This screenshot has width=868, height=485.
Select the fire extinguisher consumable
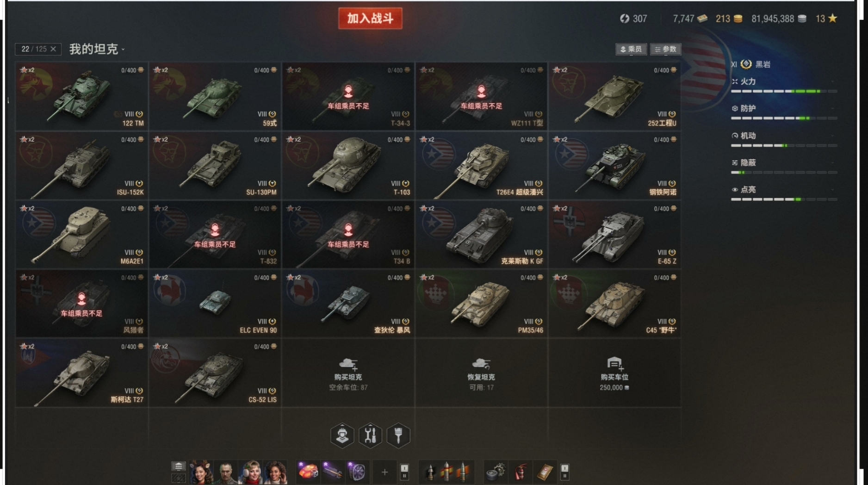coord(520,472)
